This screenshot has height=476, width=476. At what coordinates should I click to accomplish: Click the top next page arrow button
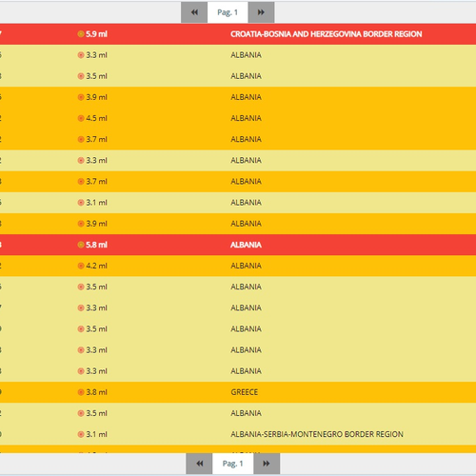coord(261,12)
